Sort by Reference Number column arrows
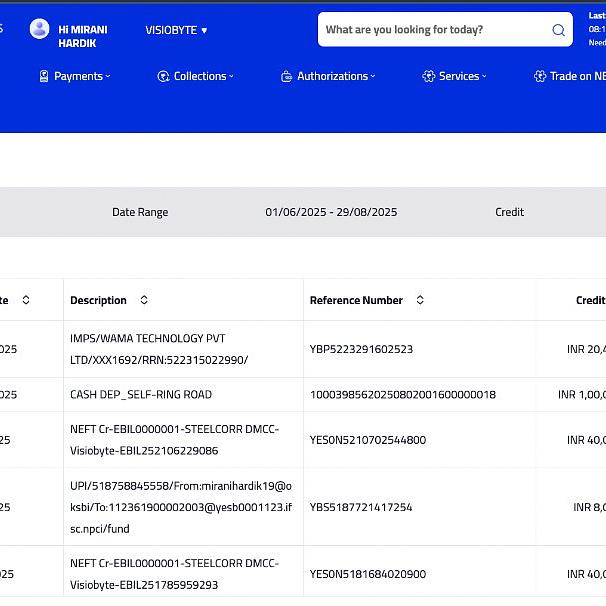Screen dimensions: 606x606 click(x=420, y=300)
